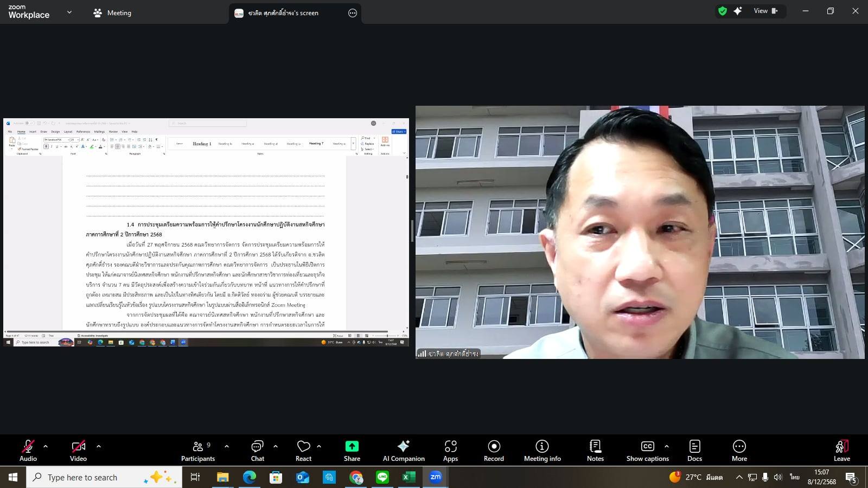The height and width of the screenshot is (488, 868).
Task: Open the Apps panel
Action: 450,451
